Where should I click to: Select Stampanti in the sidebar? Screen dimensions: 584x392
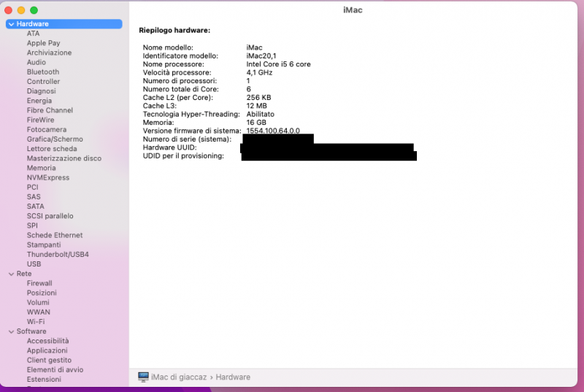tap(44, 245)
